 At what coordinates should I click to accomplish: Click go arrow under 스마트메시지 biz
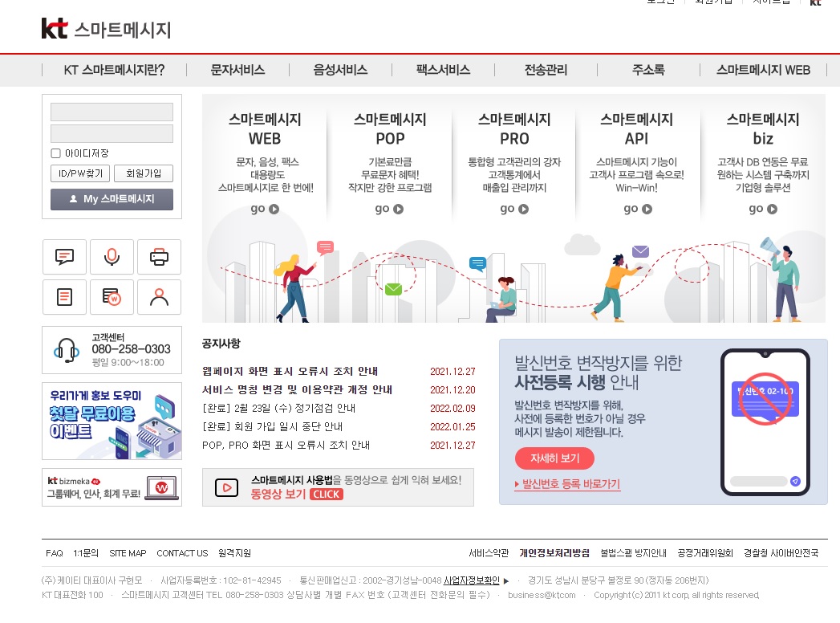pyautogui.click(x=772, y=209)
